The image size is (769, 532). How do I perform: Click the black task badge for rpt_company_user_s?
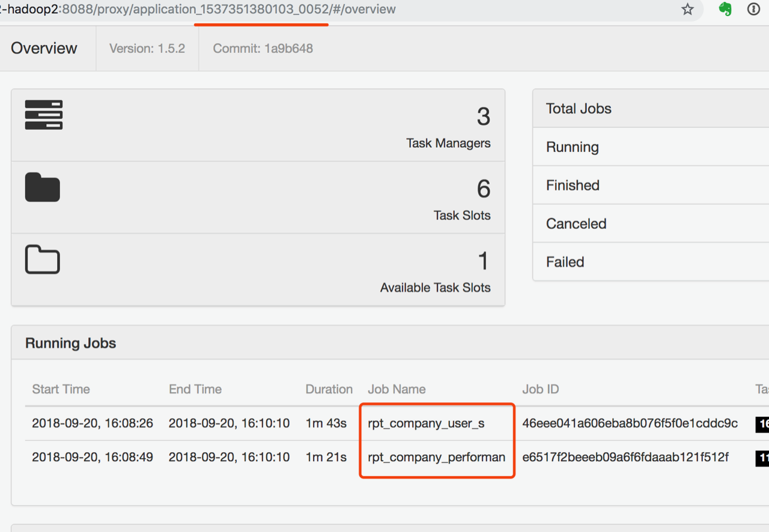tap(762, 424)
